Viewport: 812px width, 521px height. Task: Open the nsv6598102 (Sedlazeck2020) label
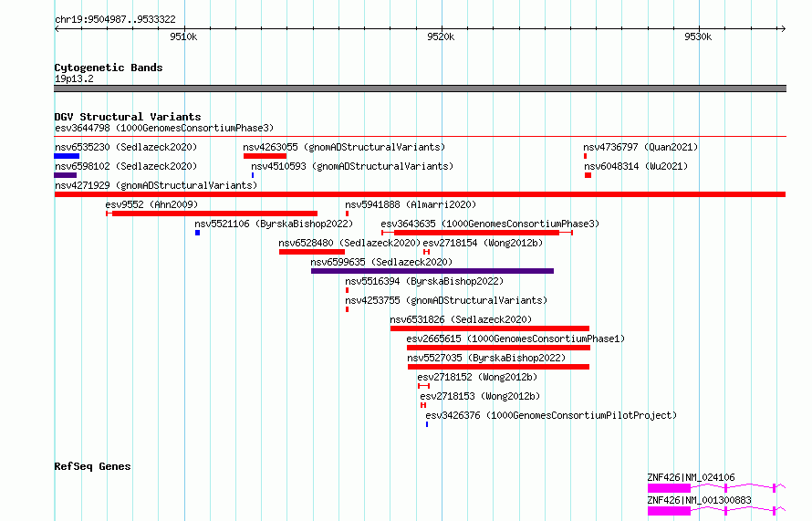click(x=126, y=166)
